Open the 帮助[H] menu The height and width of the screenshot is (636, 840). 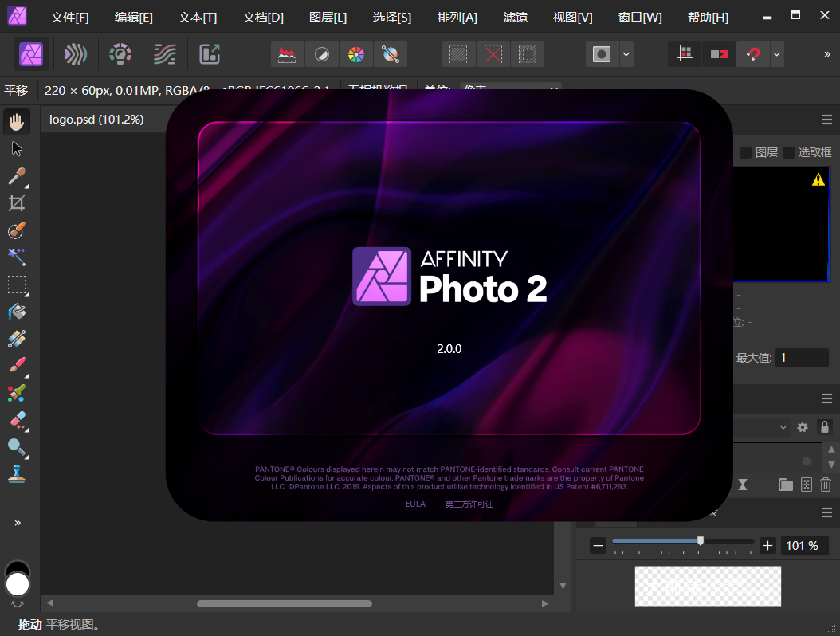point(708,18)
